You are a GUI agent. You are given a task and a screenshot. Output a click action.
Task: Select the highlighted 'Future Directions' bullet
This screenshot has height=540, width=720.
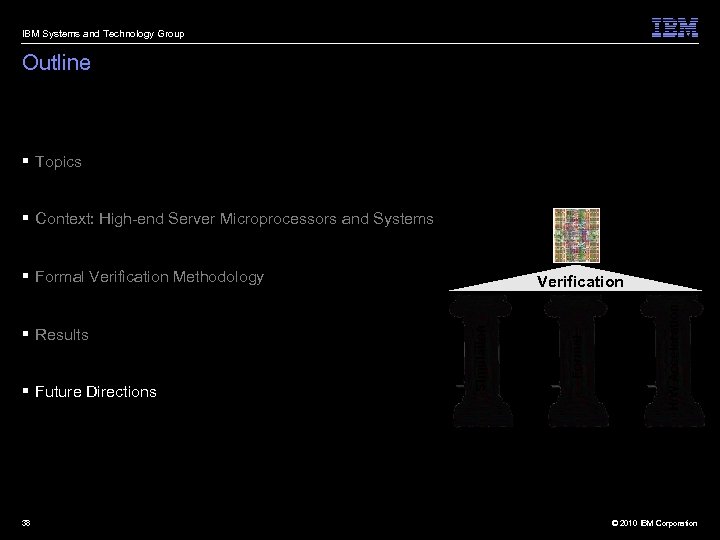96,392
